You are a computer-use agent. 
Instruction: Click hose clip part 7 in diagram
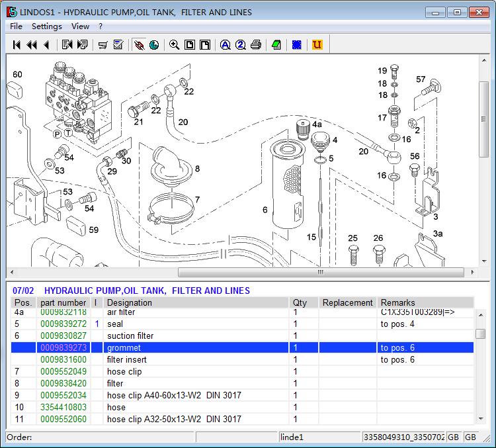tap(171, 208)
